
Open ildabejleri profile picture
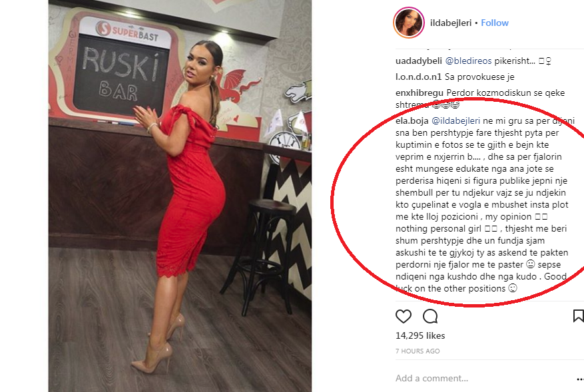409,23
